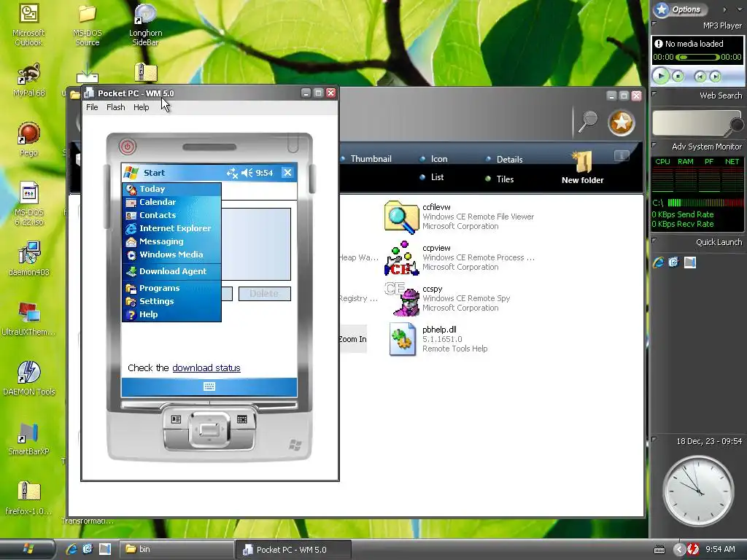Tap Pocket PC connectivity arrows icon
Image resolution: width=747 pixels, height=560 pixels.
pos(232,173)
